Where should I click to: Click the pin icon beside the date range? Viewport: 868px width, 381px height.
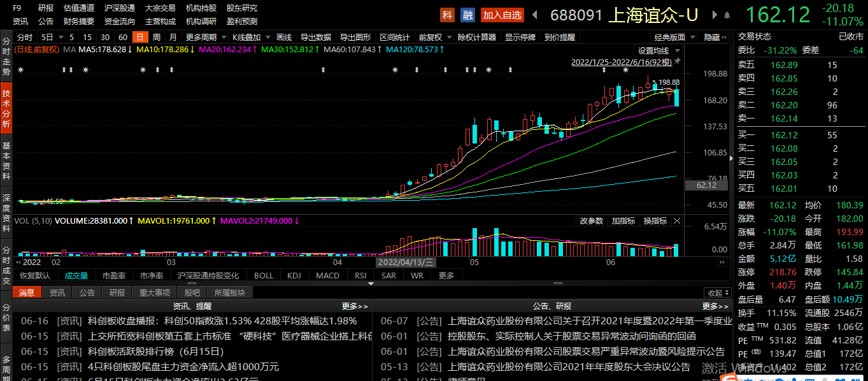(x=678, y=62)
